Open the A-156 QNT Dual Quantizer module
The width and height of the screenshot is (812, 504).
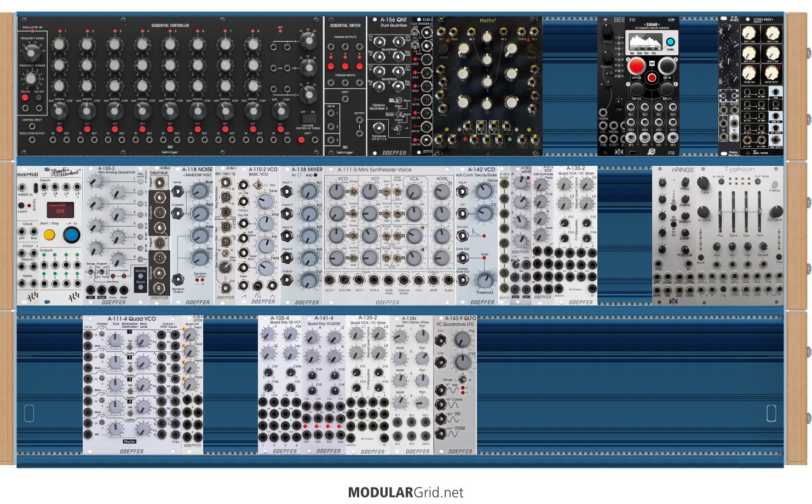click(389, 86)
